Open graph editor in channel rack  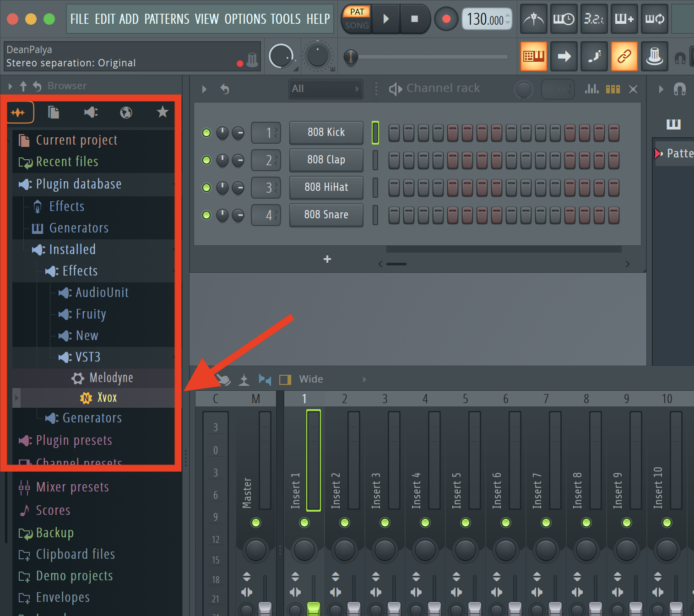click(591, 89)
